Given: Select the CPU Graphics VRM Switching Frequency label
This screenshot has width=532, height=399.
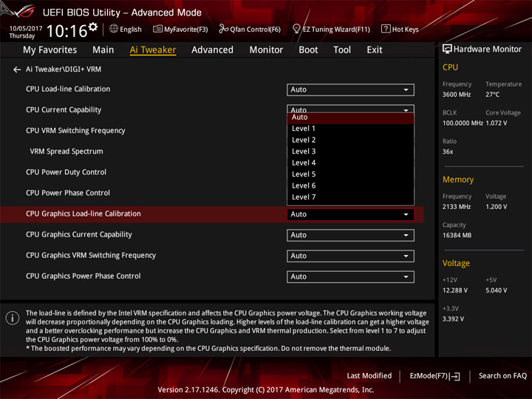Looking at the screenshot, I should [x=91, y=255].
